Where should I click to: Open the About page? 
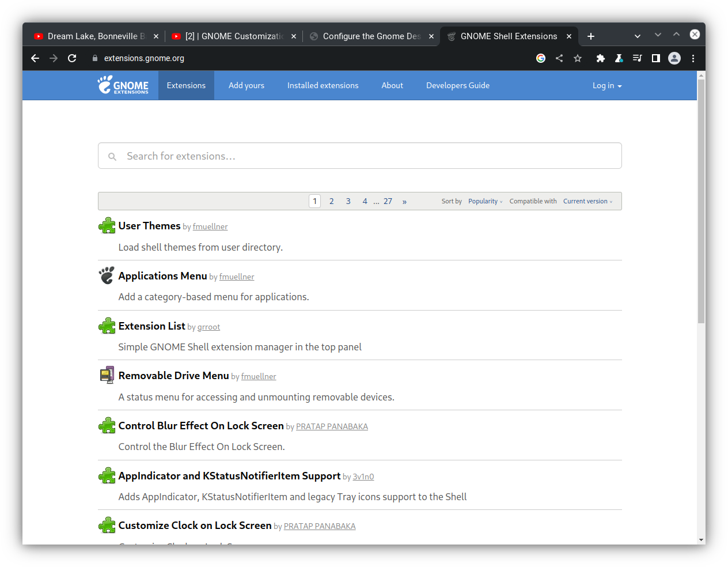[x=392, y=85]
